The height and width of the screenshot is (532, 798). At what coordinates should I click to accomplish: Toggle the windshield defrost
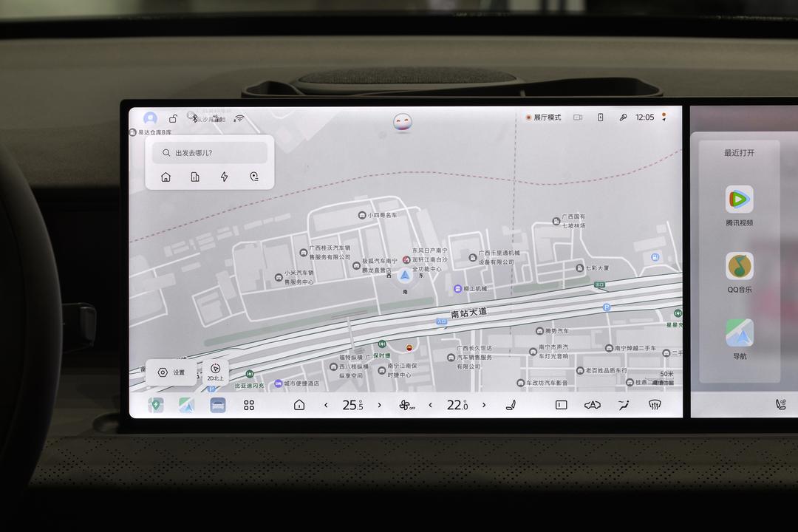click(x=655, y=405)
